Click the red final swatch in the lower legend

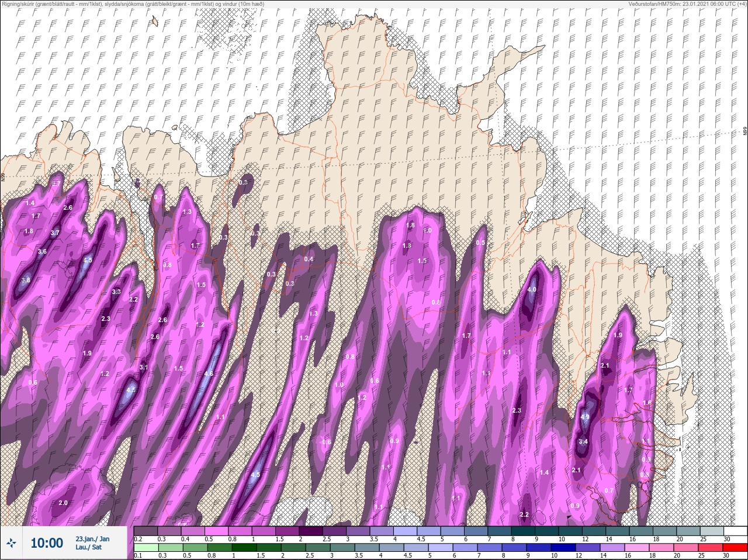click(735, 548)
